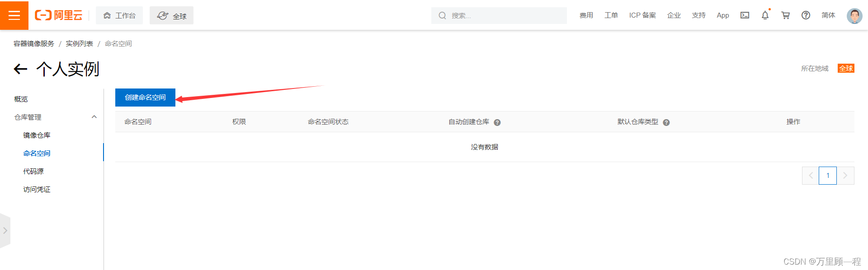The height and width of the screenshot is (270, 868).
Task: Open the help question mark icon
Action: pos(806,15)
